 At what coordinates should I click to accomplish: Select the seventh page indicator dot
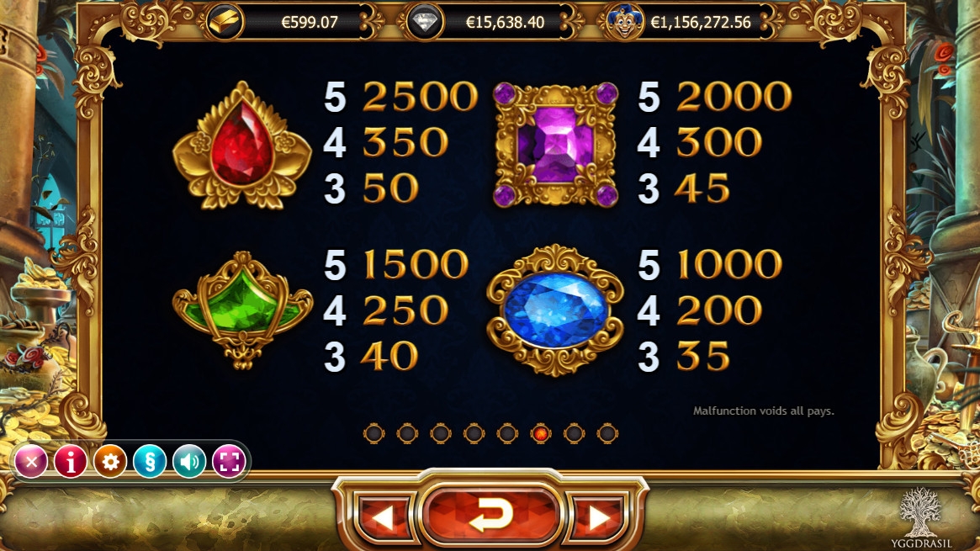(x=574, y=433)
